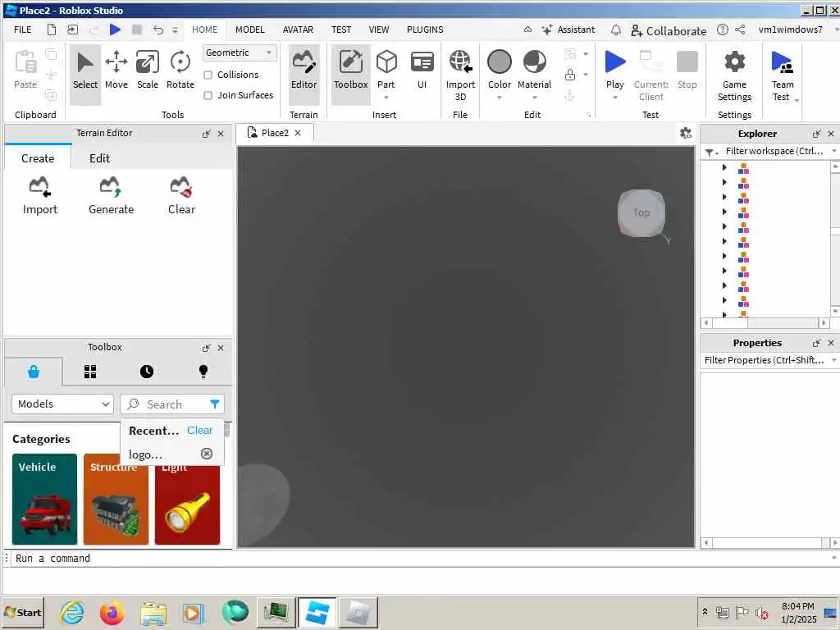Switch to the MODEL ribbon tab
Screen dimensions: 840x630
pyautogui.click(x=250, y=30)
